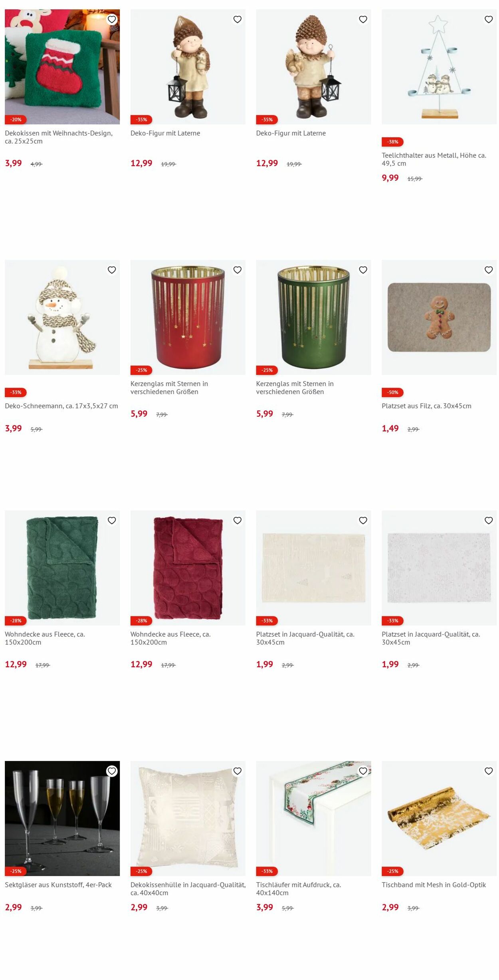Favorite the Sektgläser 4er-Pack product

(x=112, y=771)
